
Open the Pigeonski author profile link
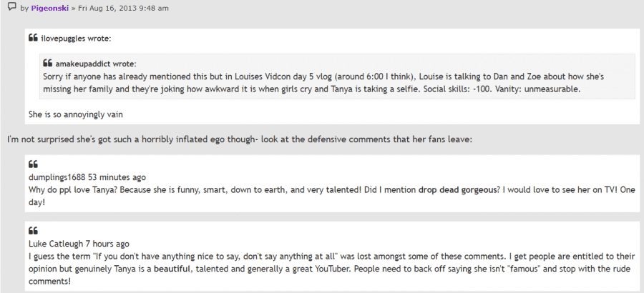point(50,8)
